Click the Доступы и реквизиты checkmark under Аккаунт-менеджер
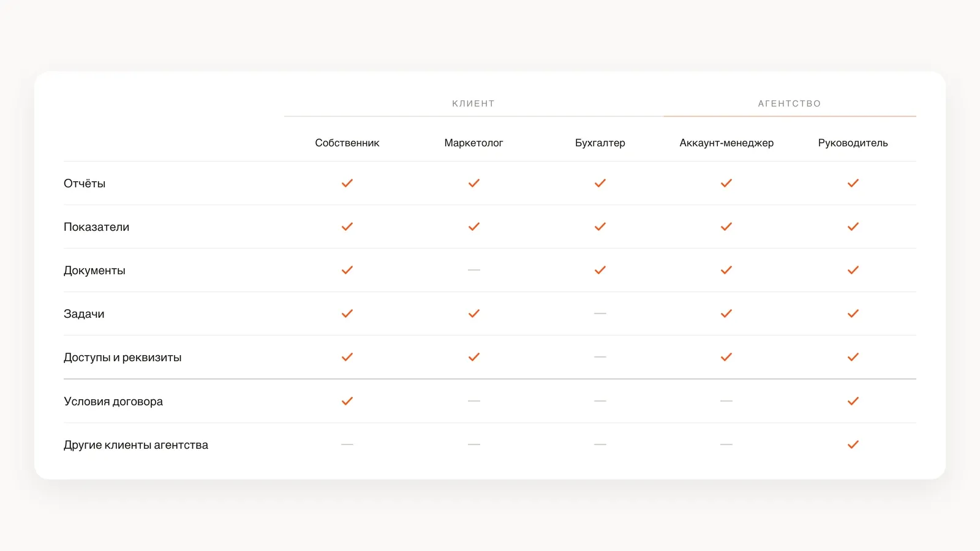 click(726, 357)
